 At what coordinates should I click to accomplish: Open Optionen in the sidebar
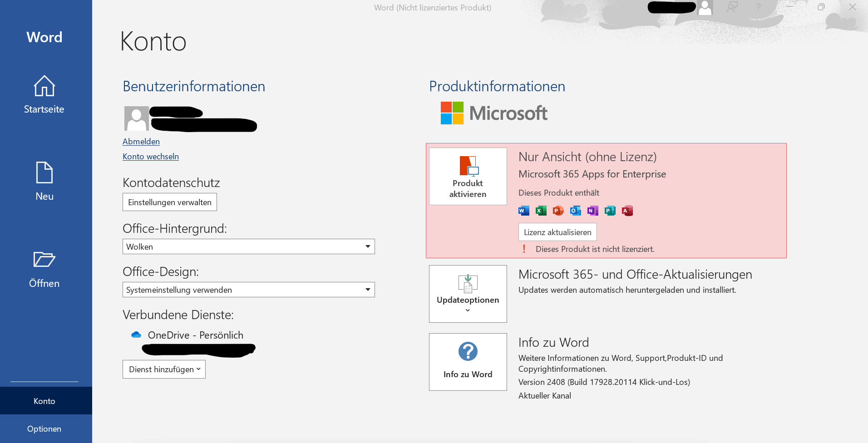click(x=44, y=428)
